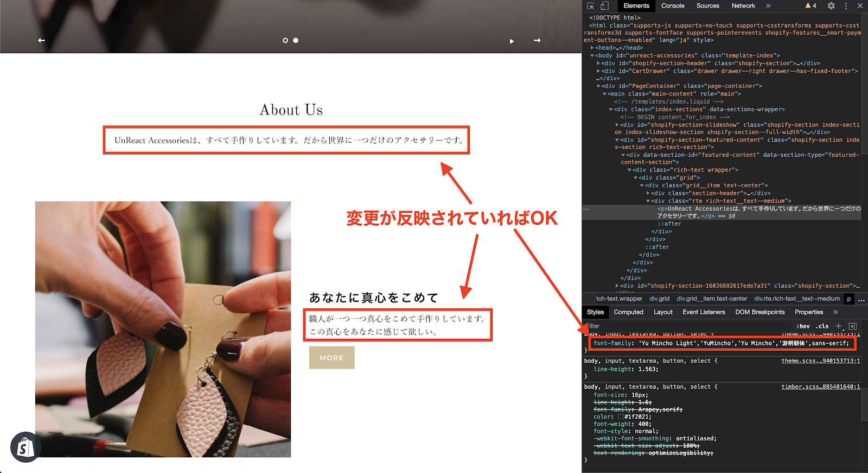Image resolution: width=868 pixels, height=473 pixels.
Task: Open the Computed styles tab
Action: (628, 312)
